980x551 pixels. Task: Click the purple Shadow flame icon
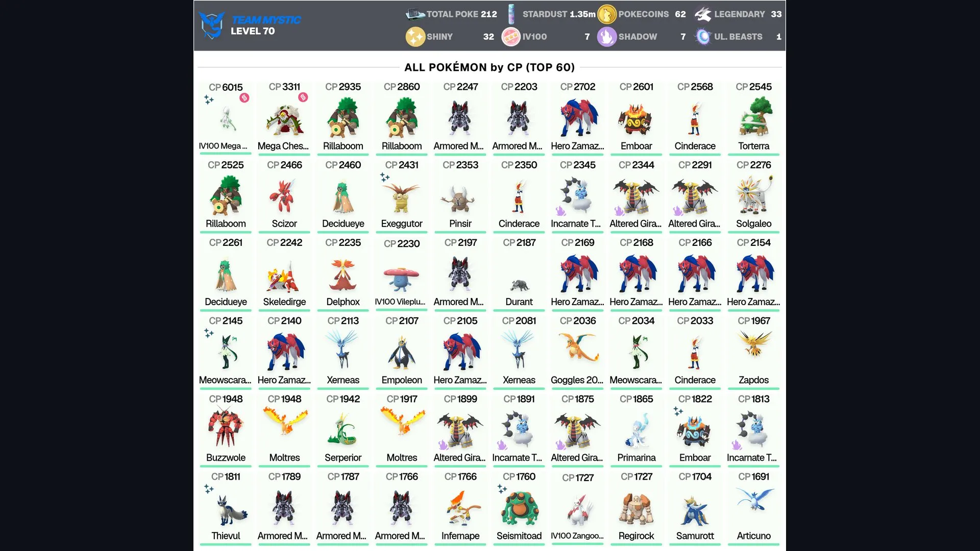click(607, 37)
